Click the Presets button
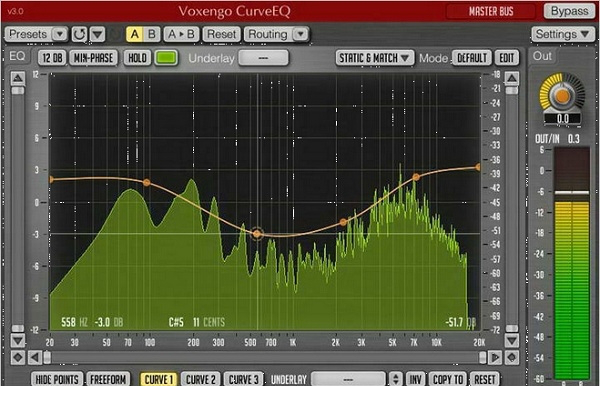600x401 pixels. pyautogui.click(x=28, y=34)
